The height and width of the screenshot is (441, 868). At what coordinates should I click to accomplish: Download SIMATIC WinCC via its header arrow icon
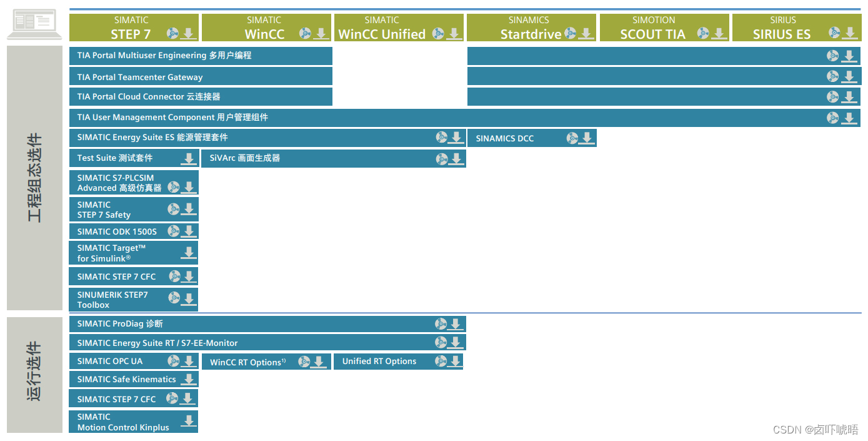pos(322,34)
